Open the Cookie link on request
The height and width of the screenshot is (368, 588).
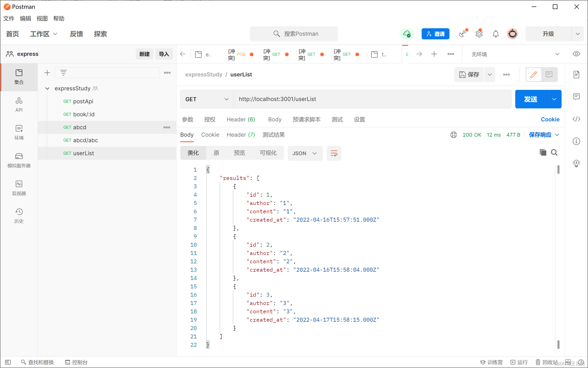(550, 120)
